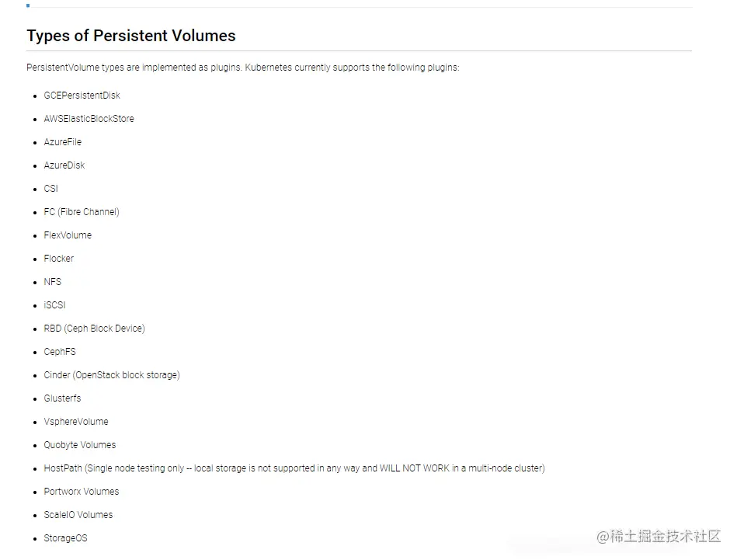737x560 pixels.
Task: Select the NFS list item
Action: [53, 282]
